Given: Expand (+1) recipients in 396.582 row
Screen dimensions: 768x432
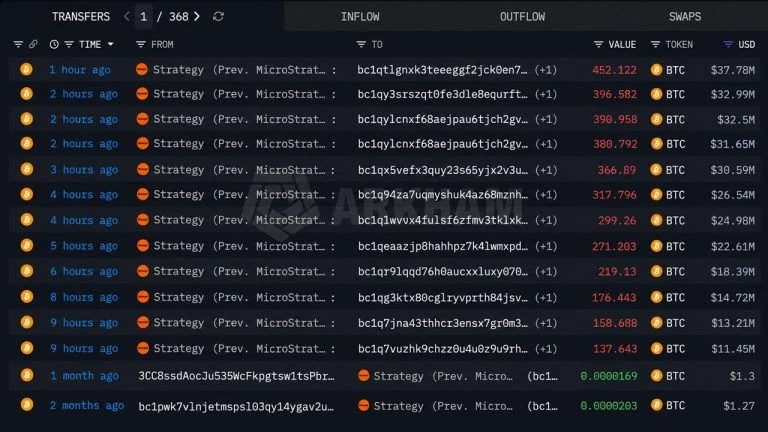Looking at the screenshot, I should 546,94.
